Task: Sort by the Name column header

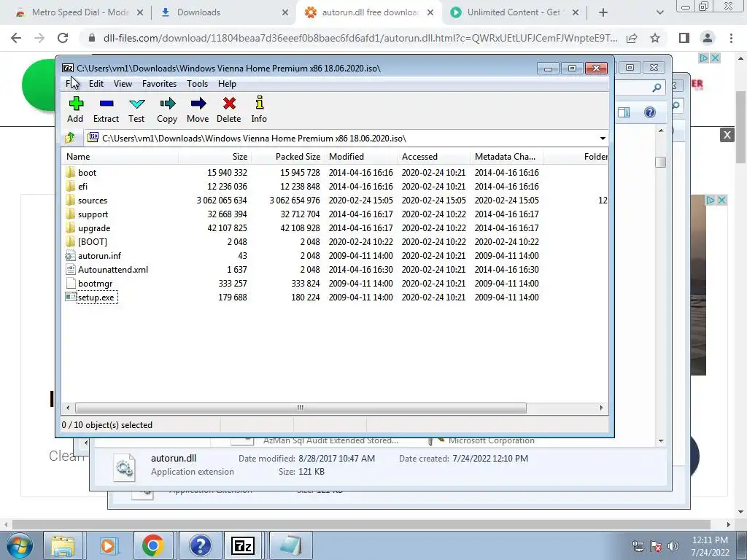Action: [x=120, y=157]
